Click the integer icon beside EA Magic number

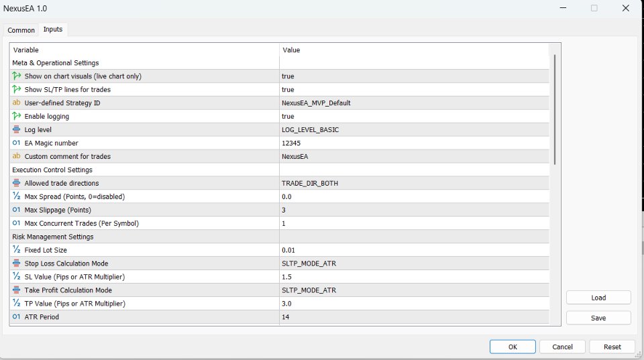pos(16,143)
